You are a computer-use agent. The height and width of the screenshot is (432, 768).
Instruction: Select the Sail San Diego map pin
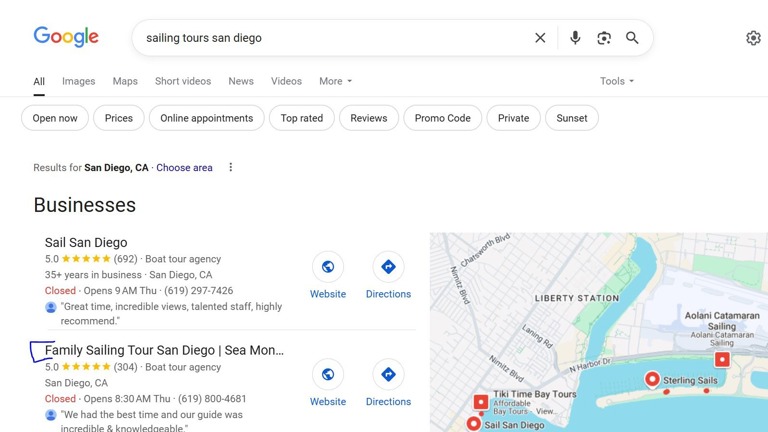click(x=474, y=424)
